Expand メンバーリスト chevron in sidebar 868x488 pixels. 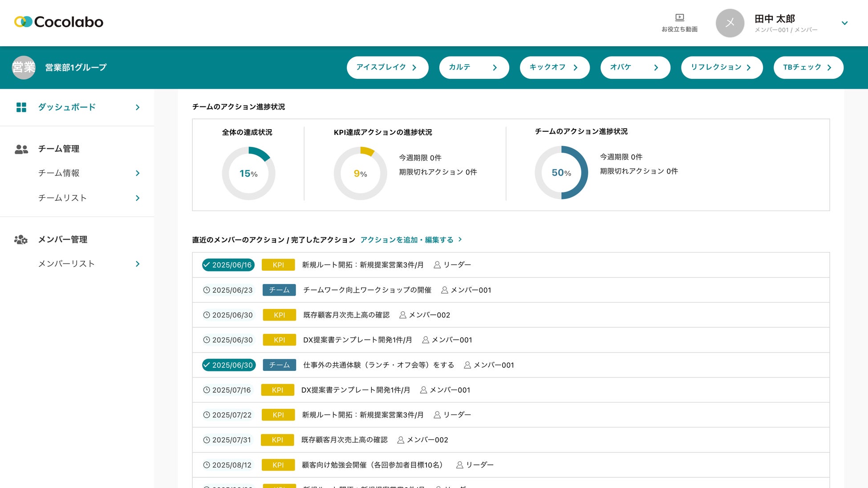pos(138,264)
